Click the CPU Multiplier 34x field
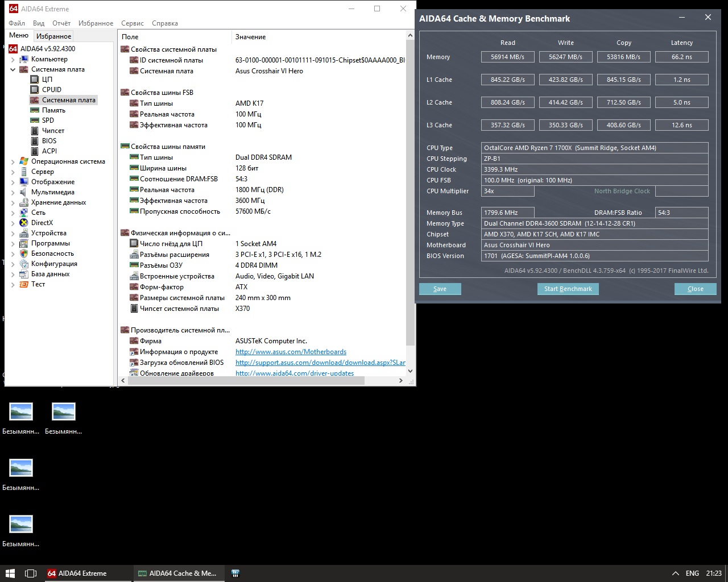The height and width of the screenshot is (582, 728). pyautogui.click(x=508, y=191)
